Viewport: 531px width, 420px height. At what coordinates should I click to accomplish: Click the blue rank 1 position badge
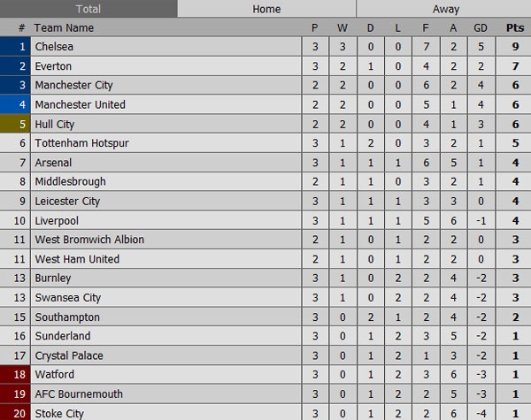click(x=16, y=47)
